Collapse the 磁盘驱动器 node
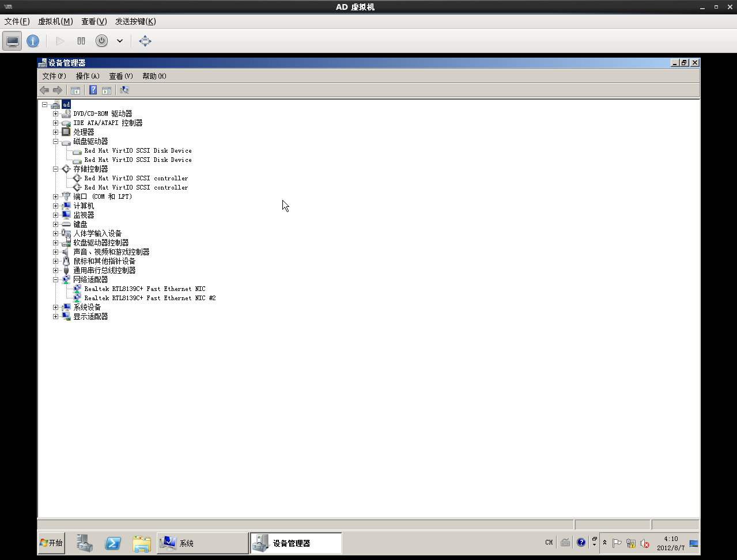 [x=55, y=141]
